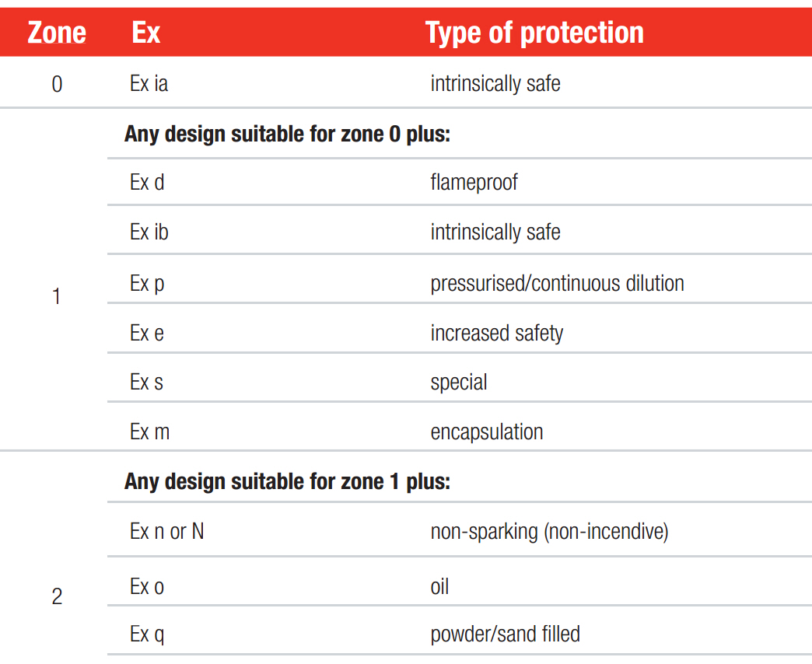Select the "encapsulation" cell
This screenshot has width=812, height=664.
487,432
